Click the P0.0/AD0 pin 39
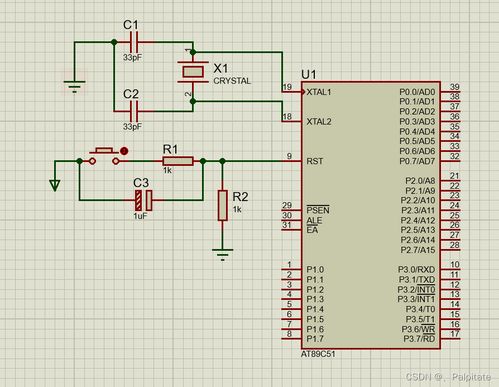The image size is (499, 387). tap(450, 92)
